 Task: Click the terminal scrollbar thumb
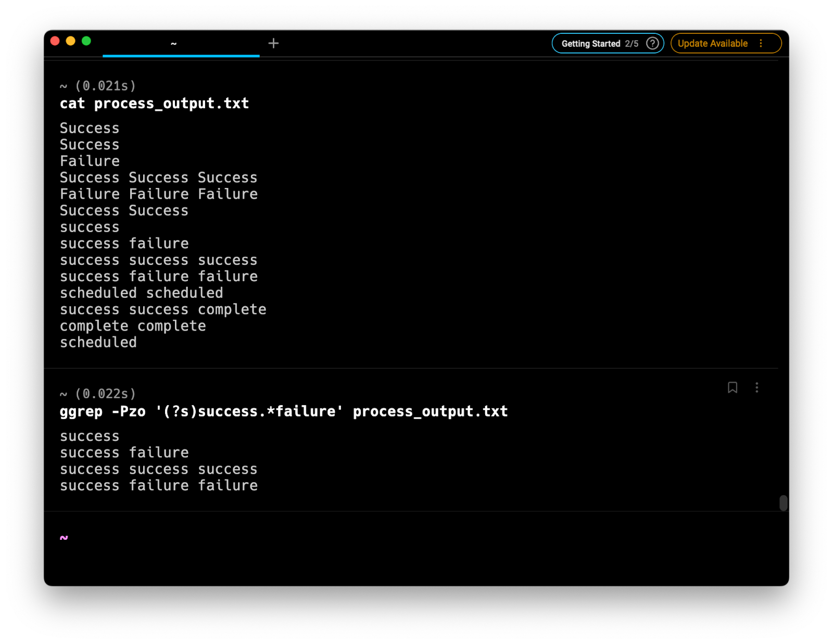[x=783, y=503]
